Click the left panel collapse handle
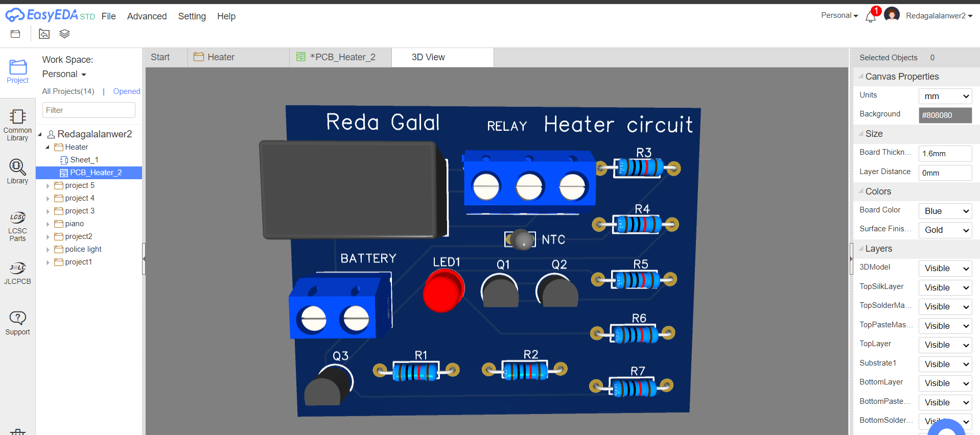 144,259
